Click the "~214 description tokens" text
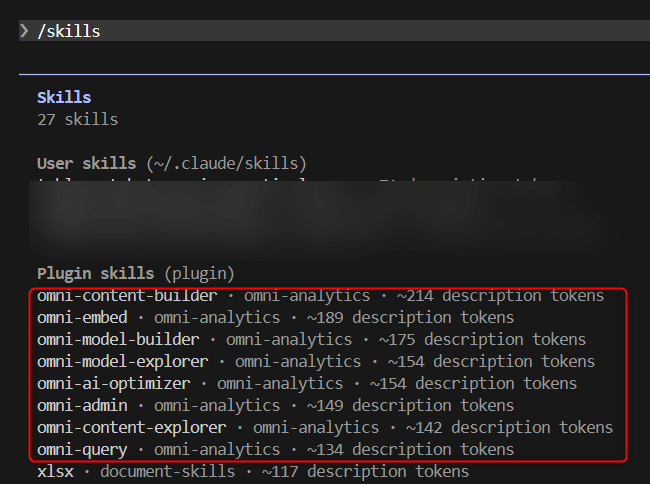 509,296
